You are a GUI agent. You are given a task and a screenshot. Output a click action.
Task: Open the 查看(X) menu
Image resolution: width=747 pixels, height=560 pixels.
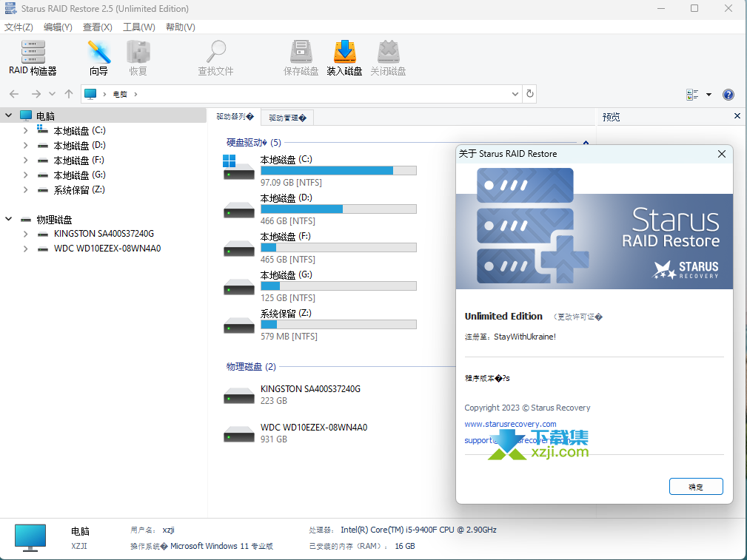tap(97, 27)
